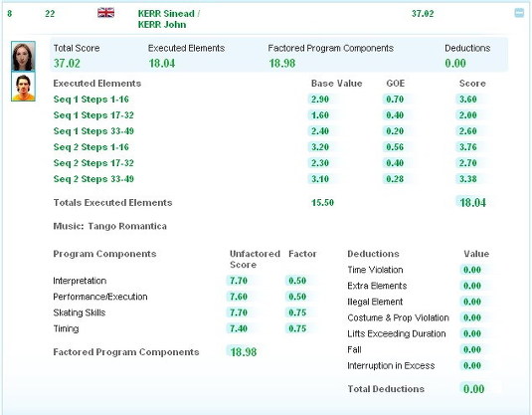Click the Total Deductions value
Image resolution: width=532 pixels, height=415 pixels.
[473, 389]
